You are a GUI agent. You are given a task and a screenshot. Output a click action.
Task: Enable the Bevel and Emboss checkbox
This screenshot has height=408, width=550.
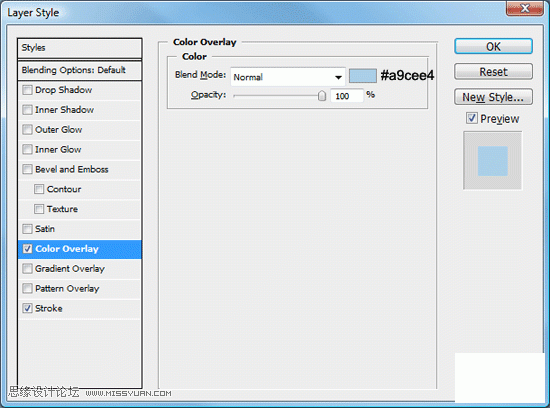(27, 169)
